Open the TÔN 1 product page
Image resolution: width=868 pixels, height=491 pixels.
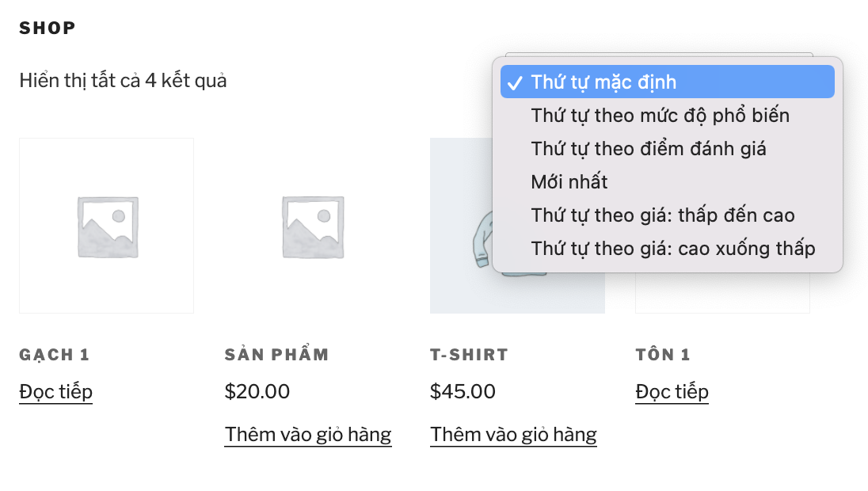tap(662, 354)
